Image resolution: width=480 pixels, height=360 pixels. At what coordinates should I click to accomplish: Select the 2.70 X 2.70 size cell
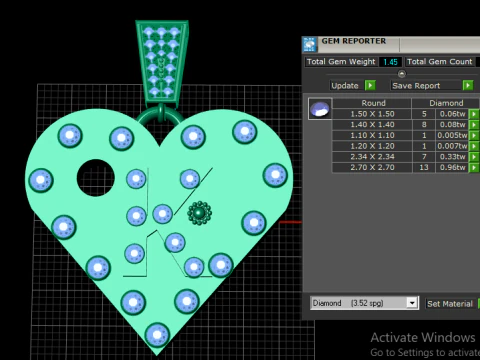coord(372,167)
